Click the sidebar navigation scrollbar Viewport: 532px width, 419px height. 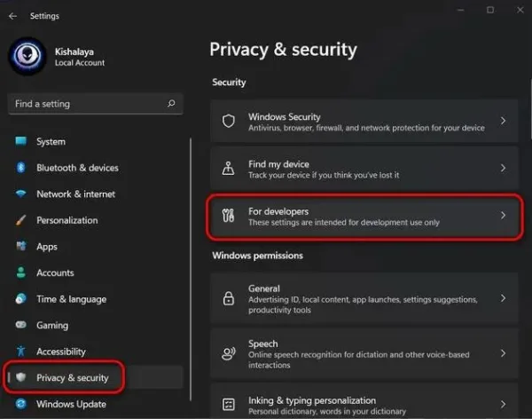tap(191, 270)
